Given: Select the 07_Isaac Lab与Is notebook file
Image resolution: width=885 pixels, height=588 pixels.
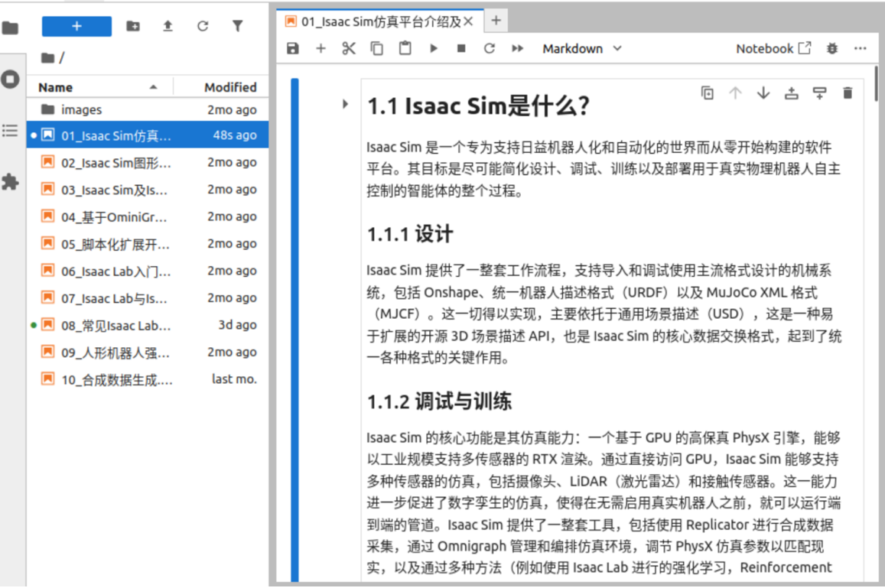Looking at the screenshot, I should [x=148, y=298].
